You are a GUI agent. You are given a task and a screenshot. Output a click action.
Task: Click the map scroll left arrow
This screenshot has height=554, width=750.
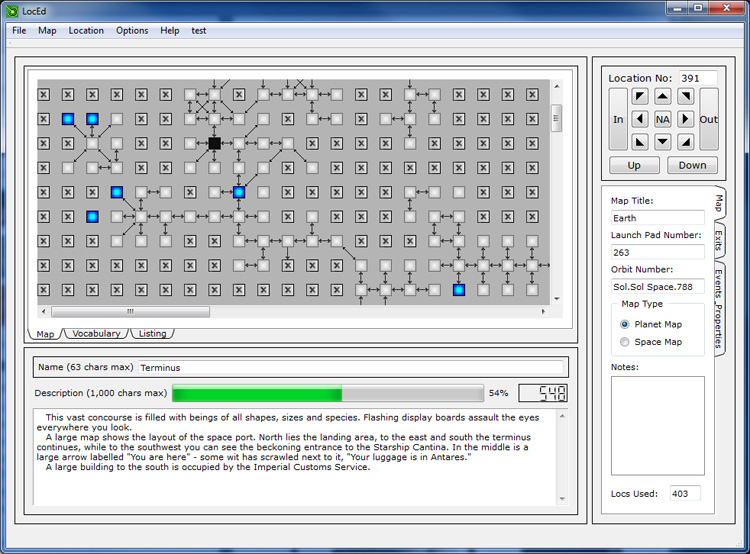[x=44, y=311]
